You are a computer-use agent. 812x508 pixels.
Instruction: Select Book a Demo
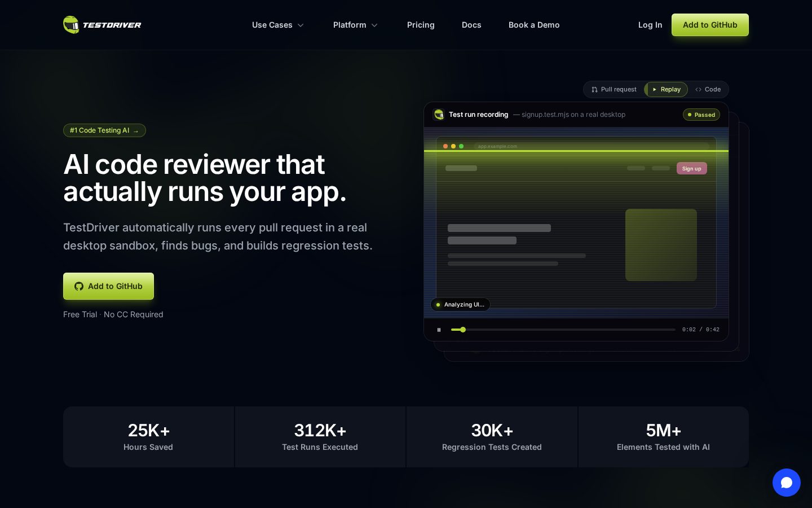[534, 25]
